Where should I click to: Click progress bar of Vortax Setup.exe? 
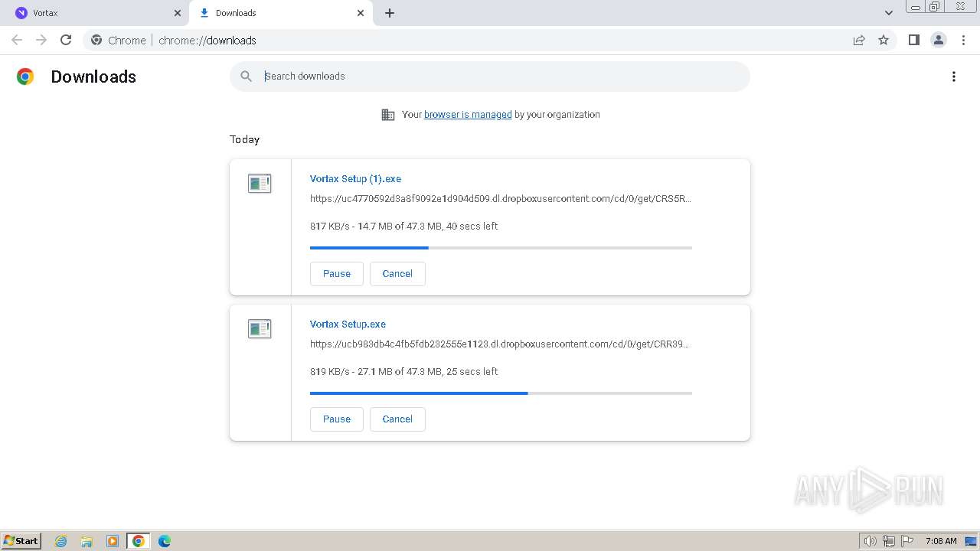click(x=501, y=393)
